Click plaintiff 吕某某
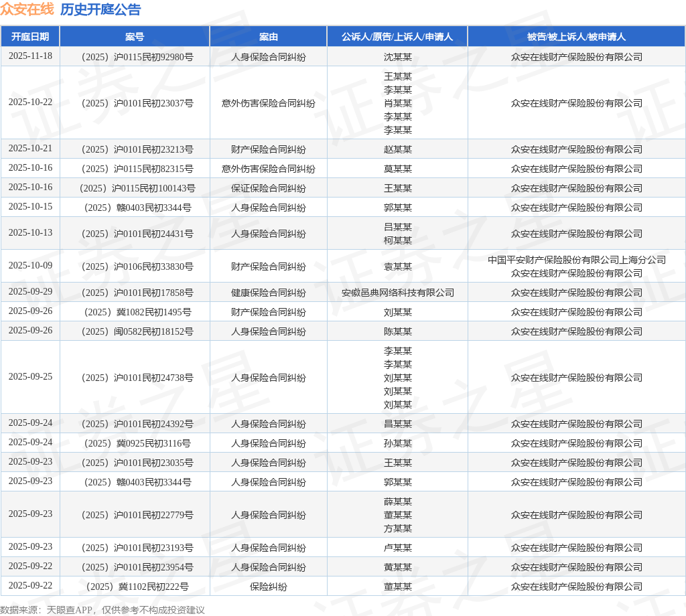This screenshot has height=616, width=686. pos(398,227)
